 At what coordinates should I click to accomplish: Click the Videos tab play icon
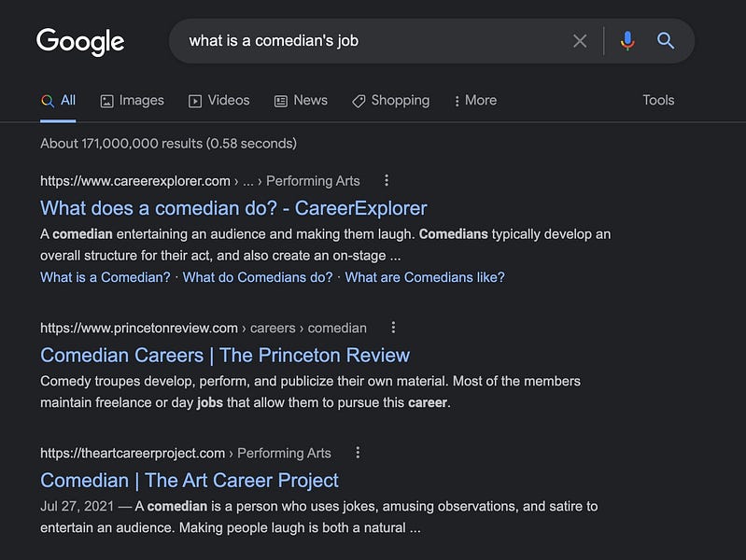pos(195,101)
